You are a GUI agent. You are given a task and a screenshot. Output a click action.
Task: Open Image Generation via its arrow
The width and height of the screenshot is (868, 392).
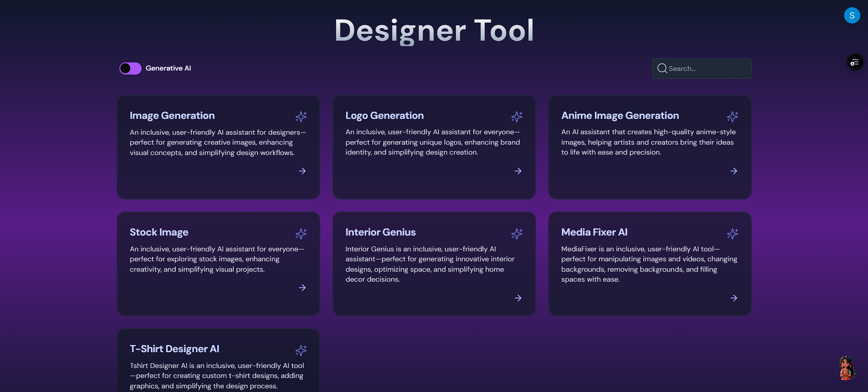click(x=302, y=171)
